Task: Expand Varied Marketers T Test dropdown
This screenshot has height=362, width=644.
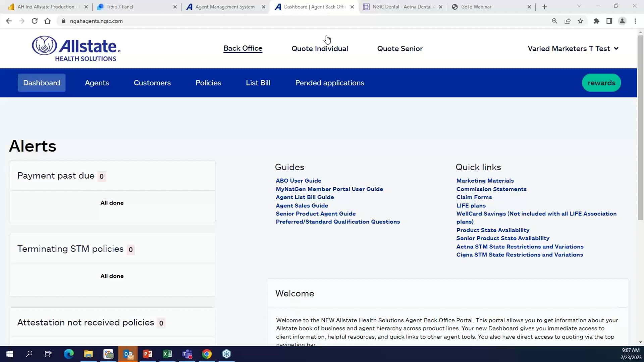Action: tap(573, 49)
